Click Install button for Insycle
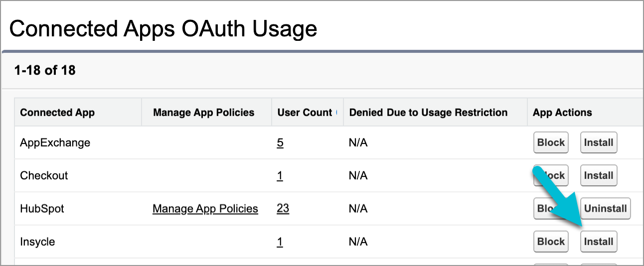Screen dimensions: 644x266 pyautogui.click(x=599, y=242)
